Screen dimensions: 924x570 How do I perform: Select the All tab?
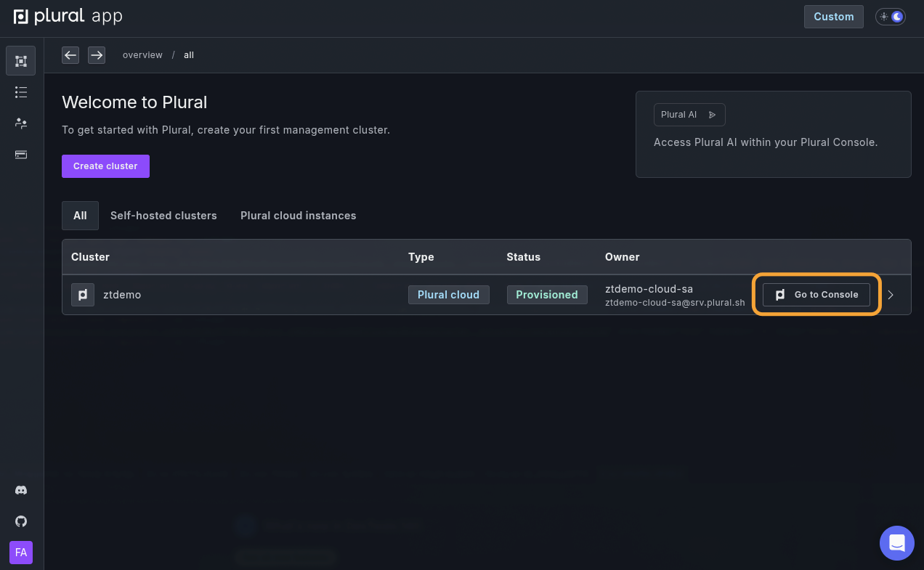80,216
